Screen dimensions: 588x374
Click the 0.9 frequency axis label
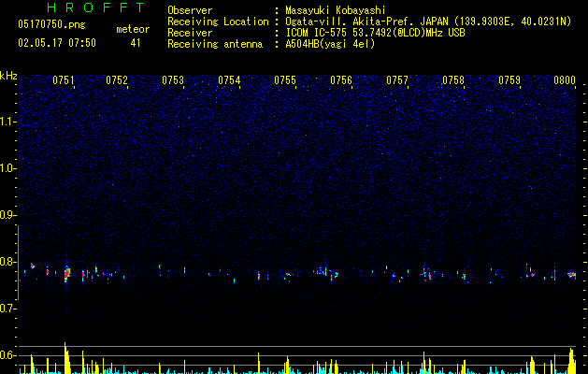[8, 215]
